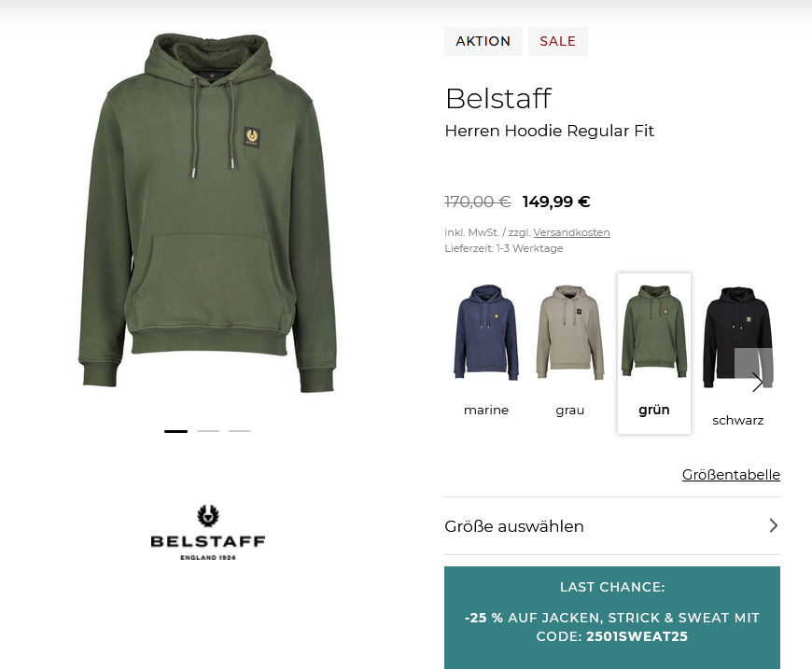Image resolution: width=812 pixels, height=669 pixels.
Task: Pick the schwarz hoodie variant
Action: point(738,357)
